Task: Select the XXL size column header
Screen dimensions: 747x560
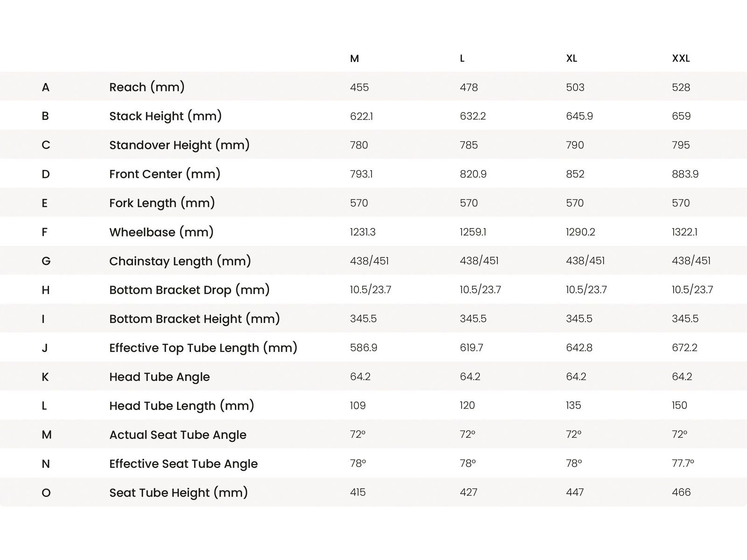Action: (681, 59)
